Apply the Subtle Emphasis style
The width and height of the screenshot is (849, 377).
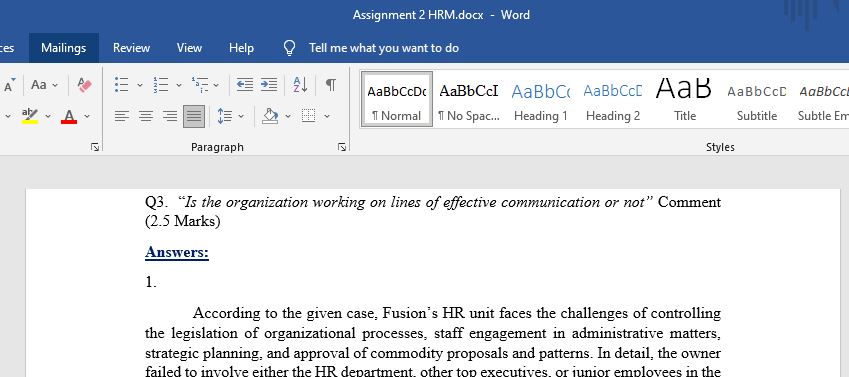point(823,100)
